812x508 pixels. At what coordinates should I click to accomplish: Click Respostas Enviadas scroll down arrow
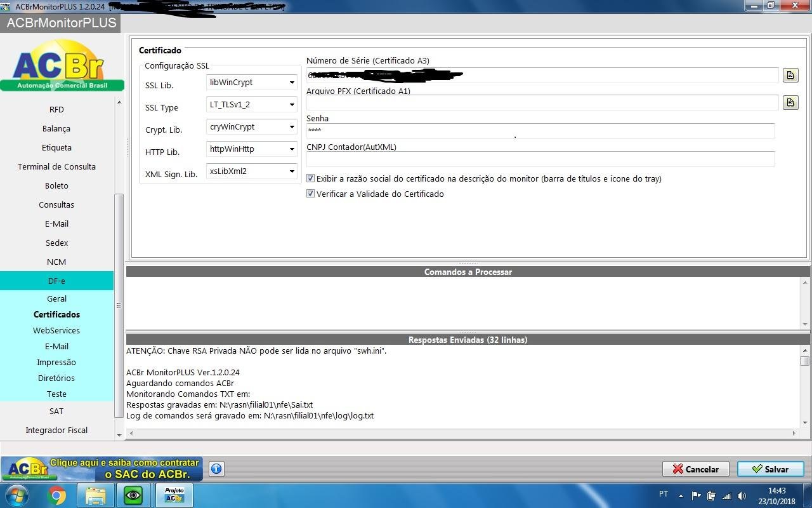tap(804, 422)
